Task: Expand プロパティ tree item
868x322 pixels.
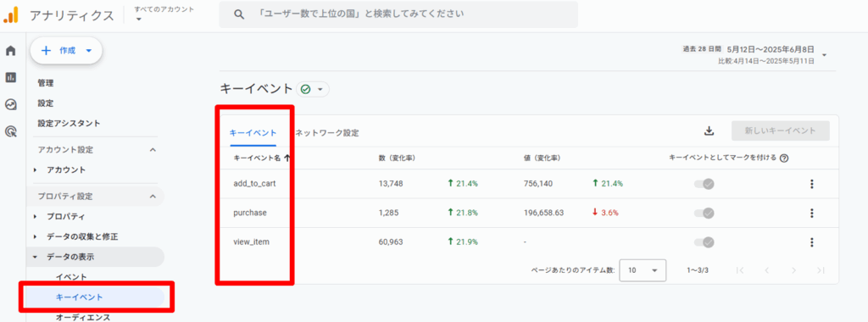Action: click(36, 216)
